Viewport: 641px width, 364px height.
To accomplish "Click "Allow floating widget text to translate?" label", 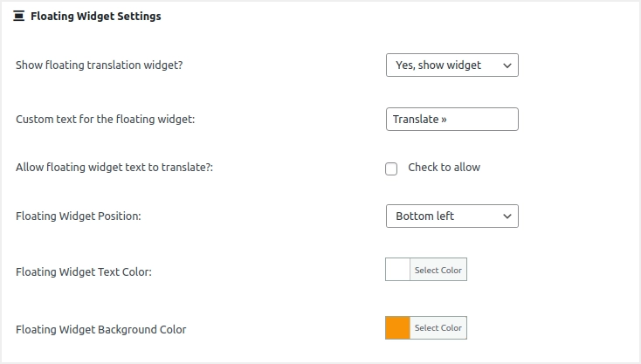I will coord(114,168).
